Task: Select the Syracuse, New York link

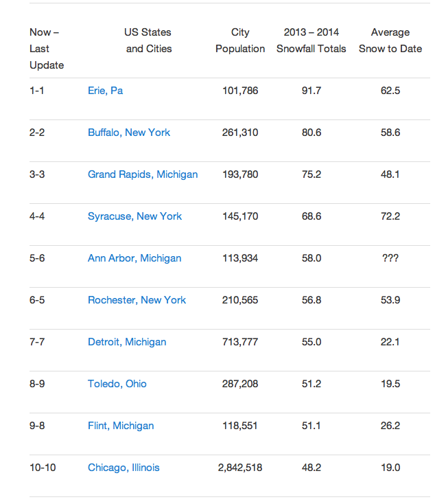Action: (134, 216)
